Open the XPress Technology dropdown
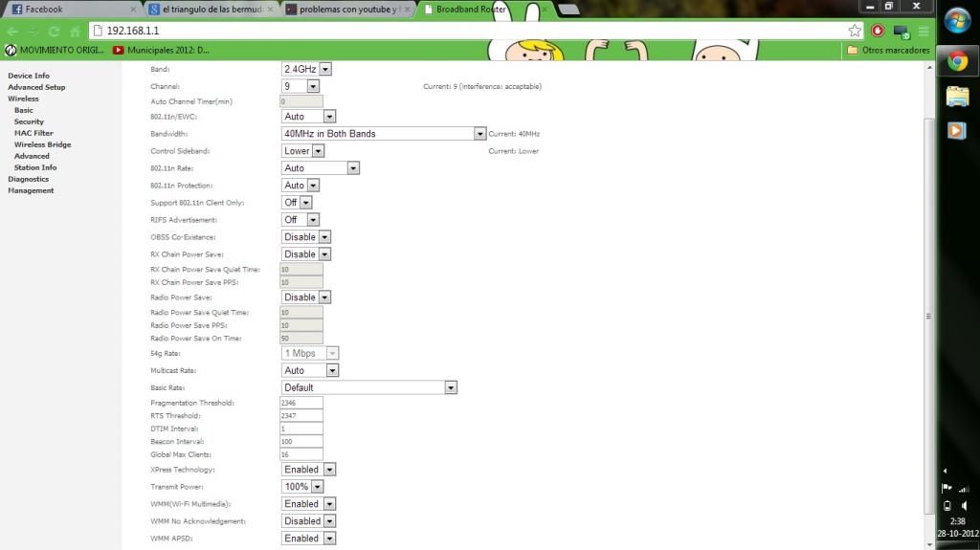The image size is (980, 550). click(308, 470)
